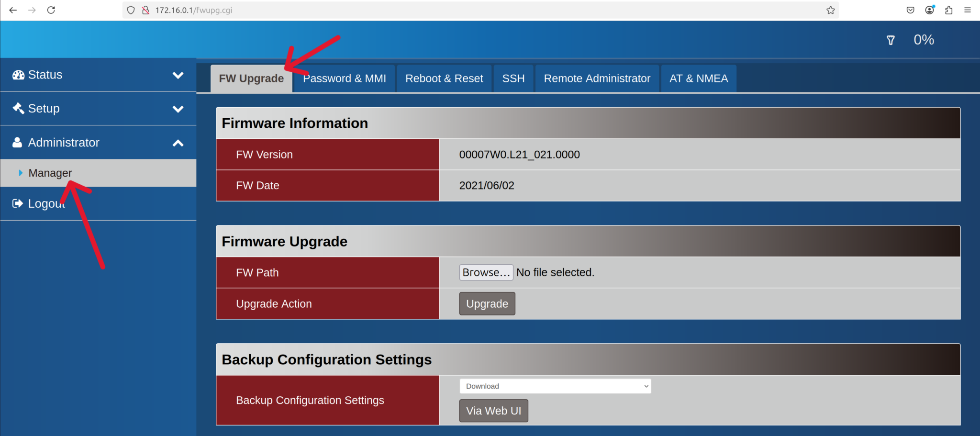980x436 pixels.
Task: Bookmark the page with the star icon
Action: [831, 10]
